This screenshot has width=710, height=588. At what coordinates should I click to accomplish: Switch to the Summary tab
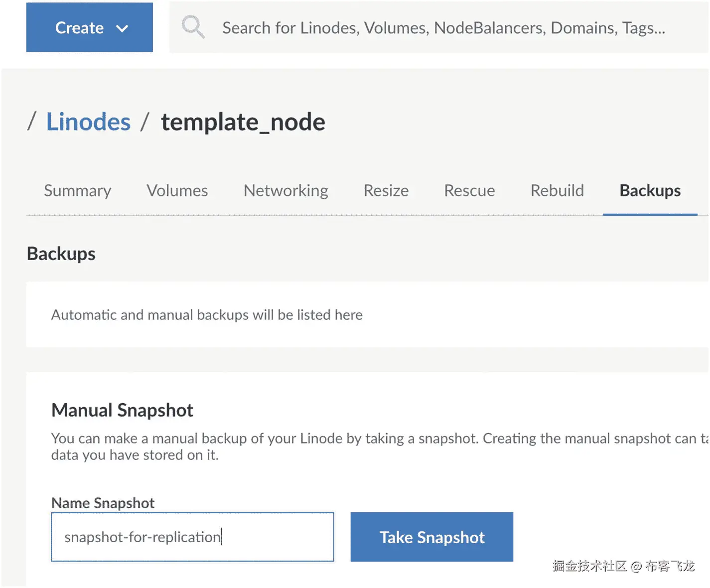78,191
